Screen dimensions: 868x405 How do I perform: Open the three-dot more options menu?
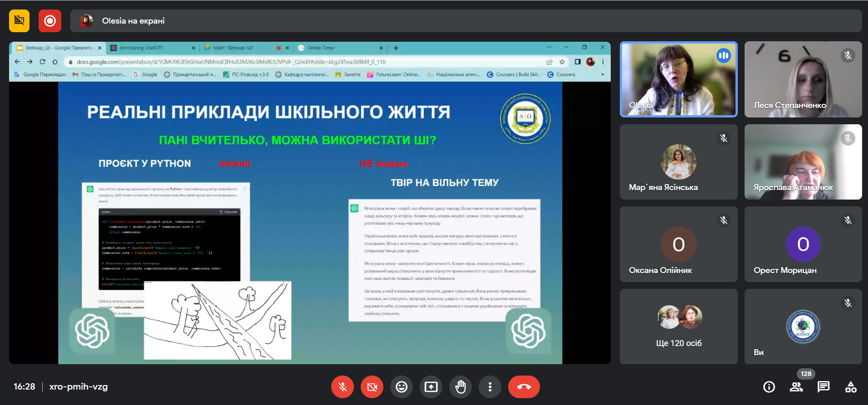pos(490,387)
